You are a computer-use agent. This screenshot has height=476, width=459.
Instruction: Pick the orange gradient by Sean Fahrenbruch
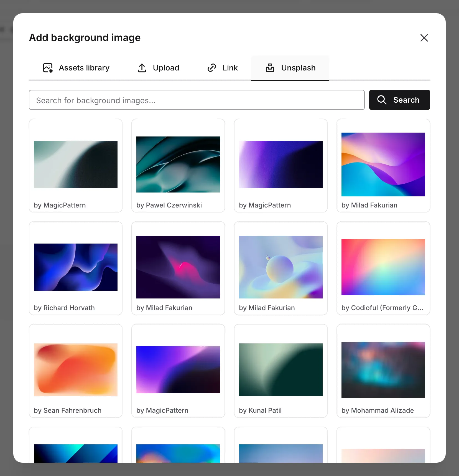tap(76, 370)
